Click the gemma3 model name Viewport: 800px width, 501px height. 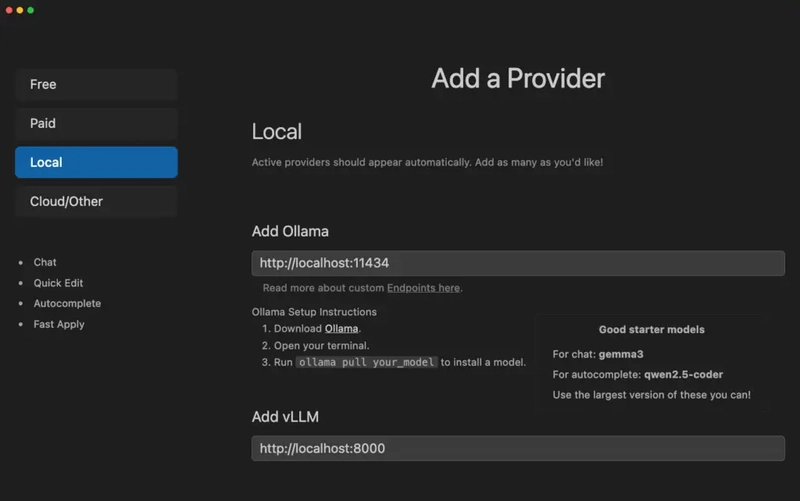pyautogui.click(x=621, y=354)
